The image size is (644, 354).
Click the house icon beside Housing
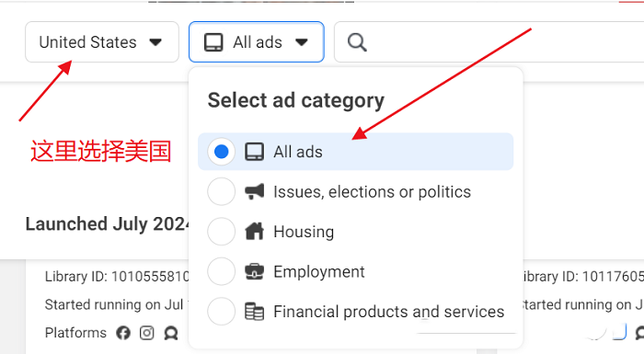click(x=254, y=231)
